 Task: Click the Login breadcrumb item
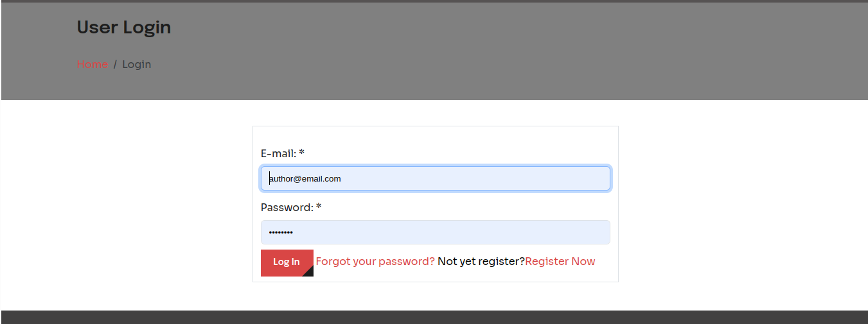coord(136,64)
